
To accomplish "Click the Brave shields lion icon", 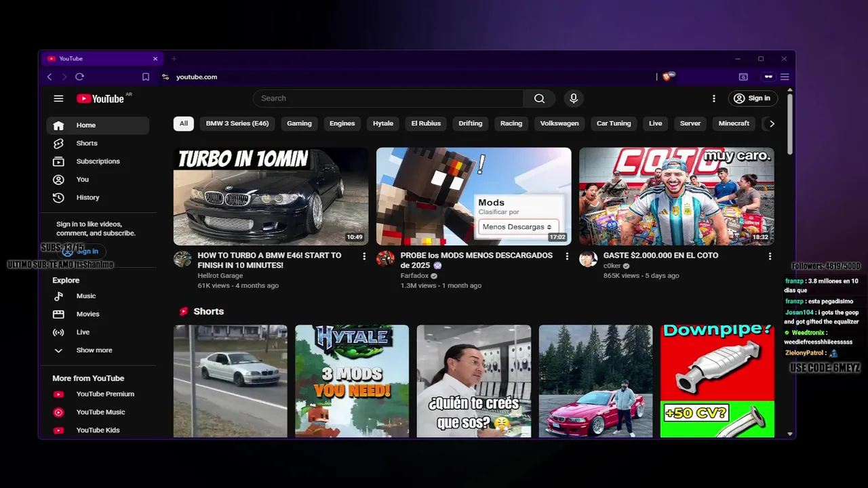I will tap(666, 77).
